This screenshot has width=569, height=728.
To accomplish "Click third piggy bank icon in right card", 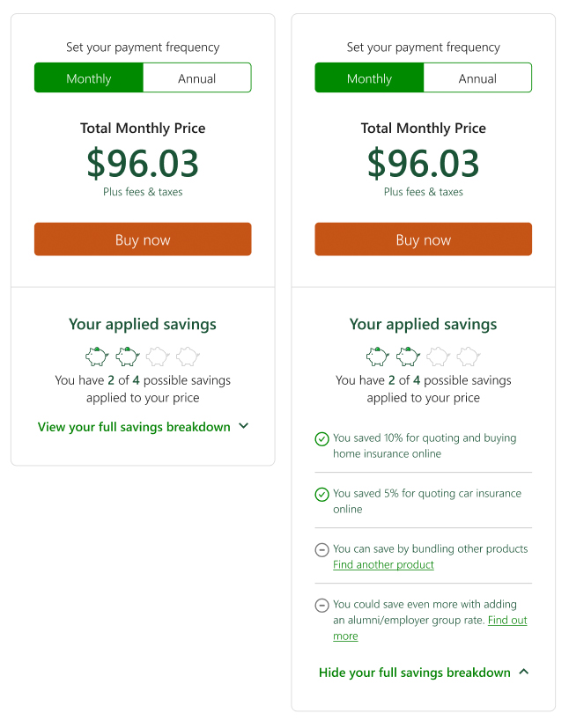I will [438, 356].
